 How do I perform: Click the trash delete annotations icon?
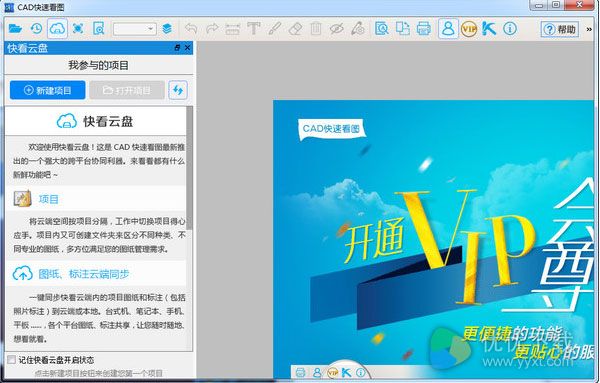(x=316, y=29)
